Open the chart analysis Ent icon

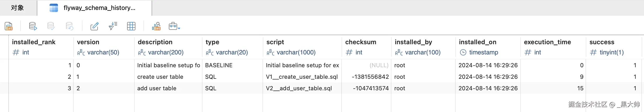click(156, 26)
